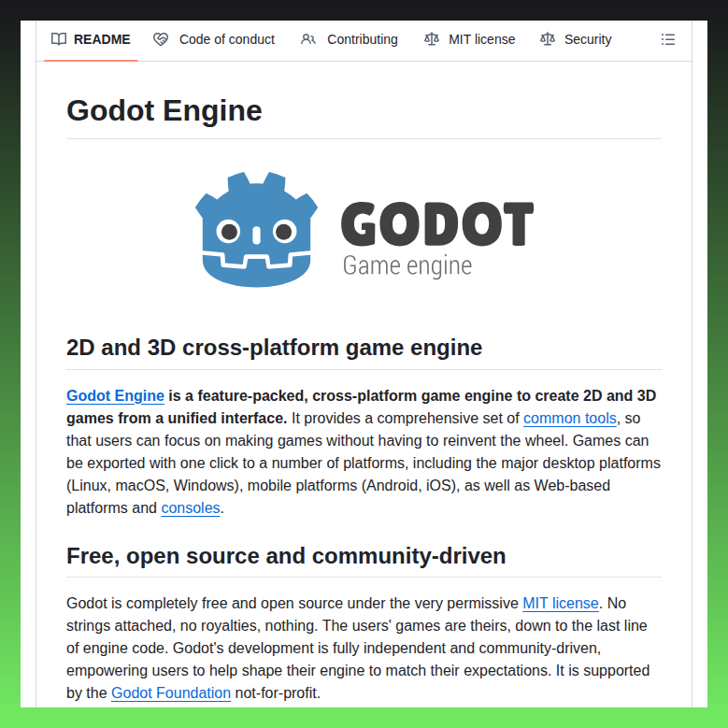Follow the consoles link

(191, 508)
